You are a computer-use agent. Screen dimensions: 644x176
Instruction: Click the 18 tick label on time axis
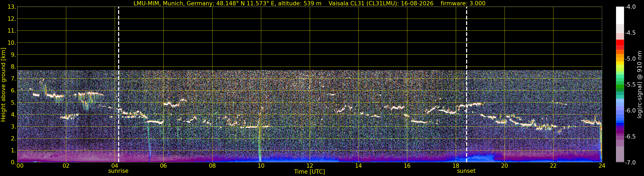tap(456, 166)
